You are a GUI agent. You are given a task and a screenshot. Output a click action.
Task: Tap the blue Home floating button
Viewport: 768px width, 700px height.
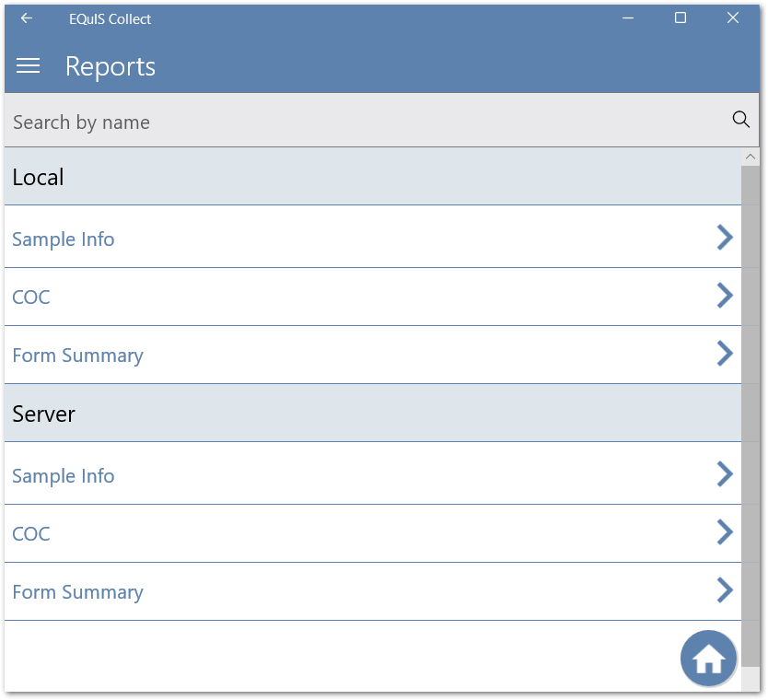pos(707,658)
